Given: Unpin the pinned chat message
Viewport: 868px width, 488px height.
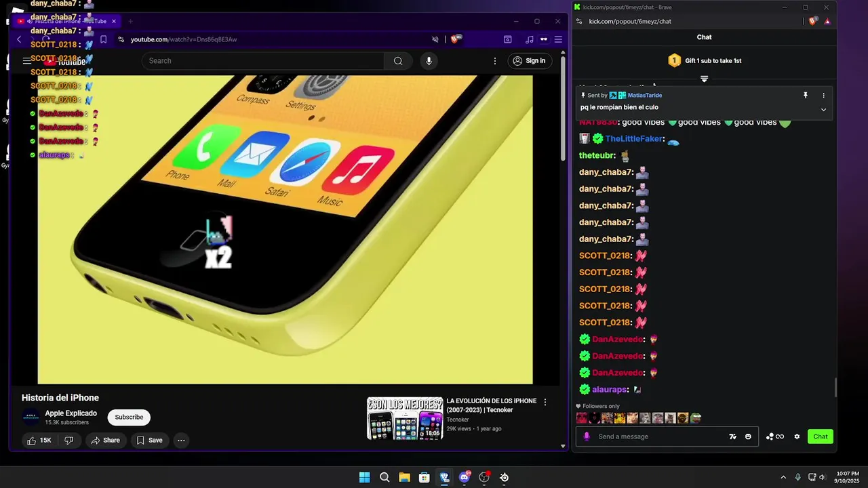Looking at the screenshot, I should tap(806, 96).
